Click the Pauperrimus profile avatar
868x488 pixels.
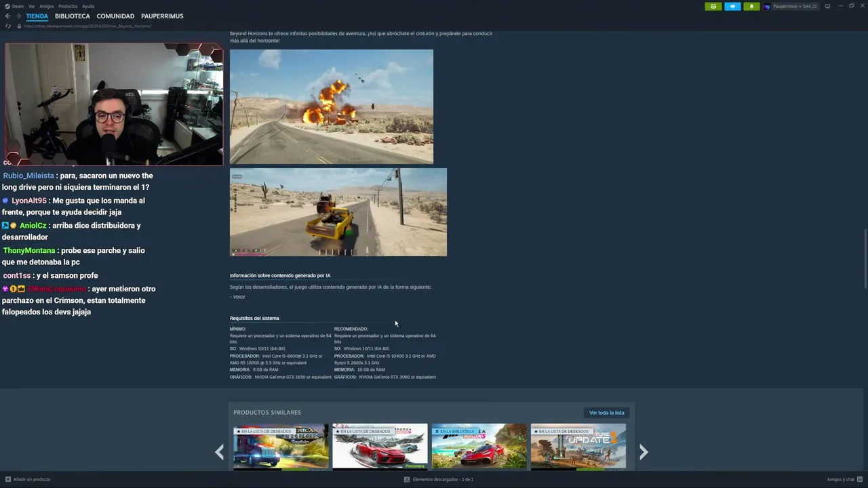click(x=767, y=6)
